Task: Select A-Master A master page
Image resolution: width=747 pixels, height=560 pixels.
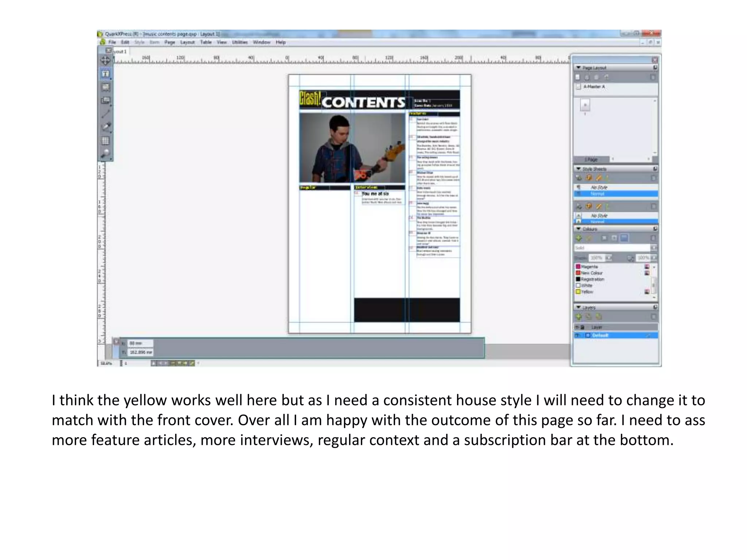Action: click(594, 87)
